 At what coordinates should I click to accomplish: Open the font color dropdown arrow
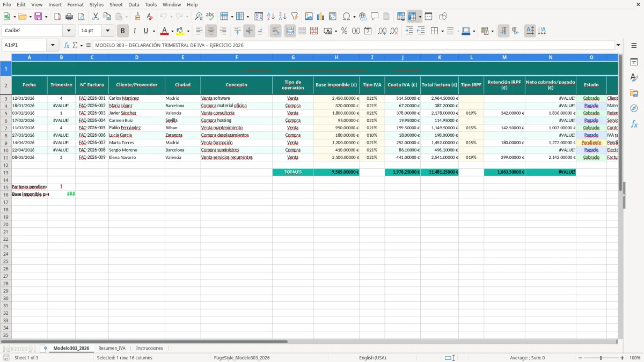point(172,31)
